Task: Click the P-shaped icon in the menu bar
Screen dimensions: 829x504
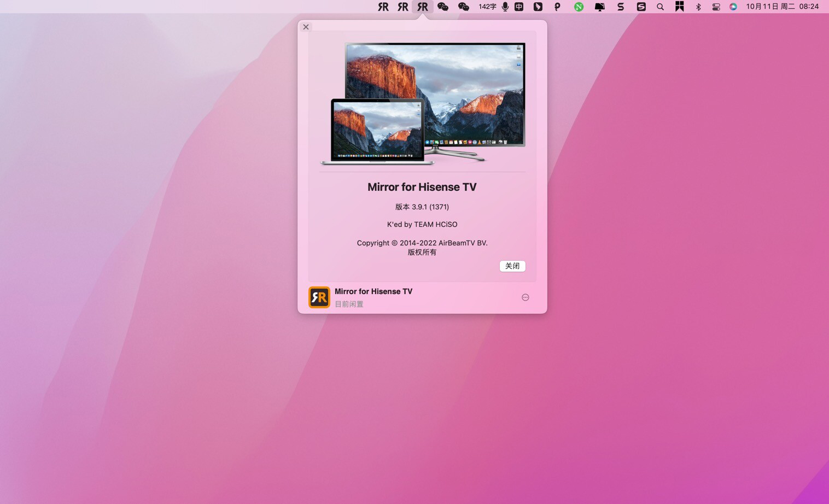Action: pos(557,7)
